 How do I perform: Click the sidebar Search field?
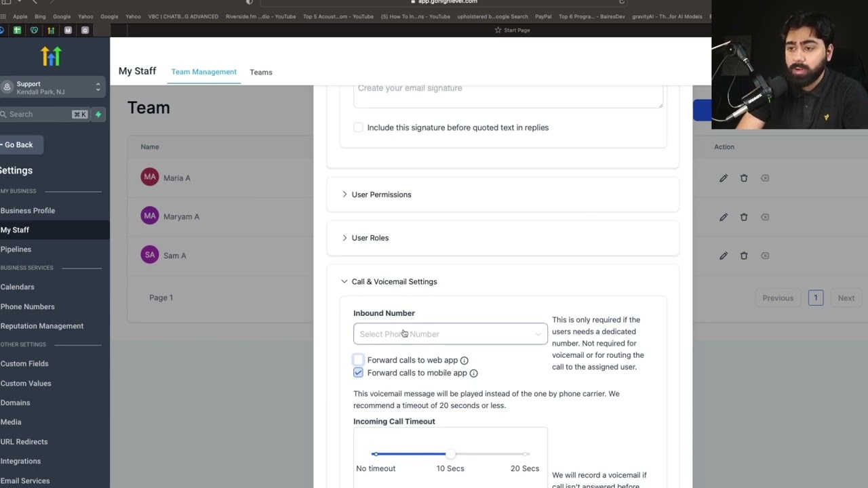43,115
